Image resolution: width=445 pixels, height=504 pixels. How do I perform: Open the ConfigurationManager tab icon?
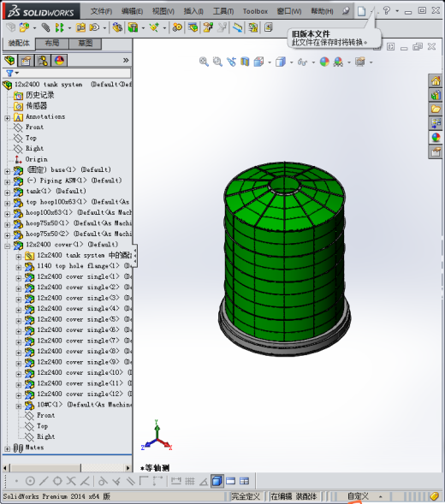click(43, 61)
